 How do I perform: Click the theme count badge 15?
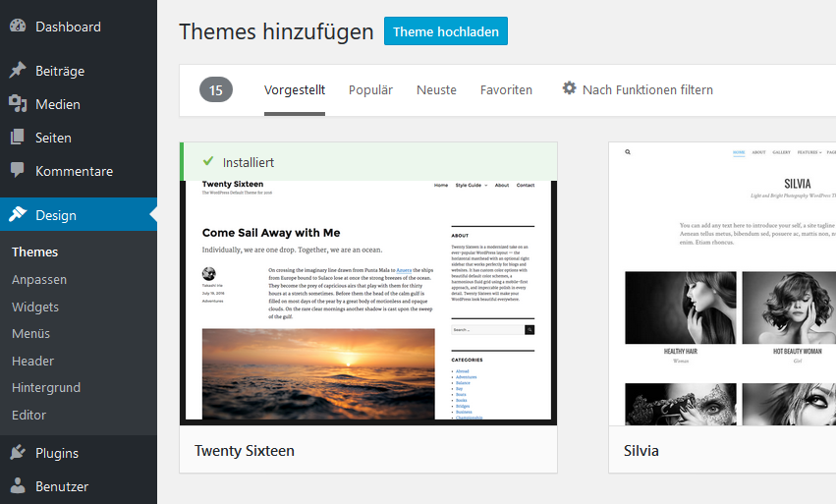point(216,89)
